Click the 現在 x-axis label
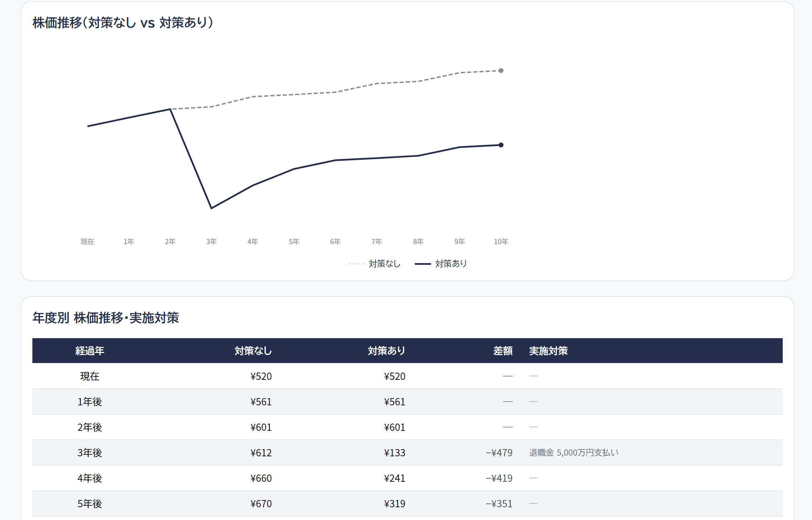The height and width of the screenshot is (520, 812). 87,242
